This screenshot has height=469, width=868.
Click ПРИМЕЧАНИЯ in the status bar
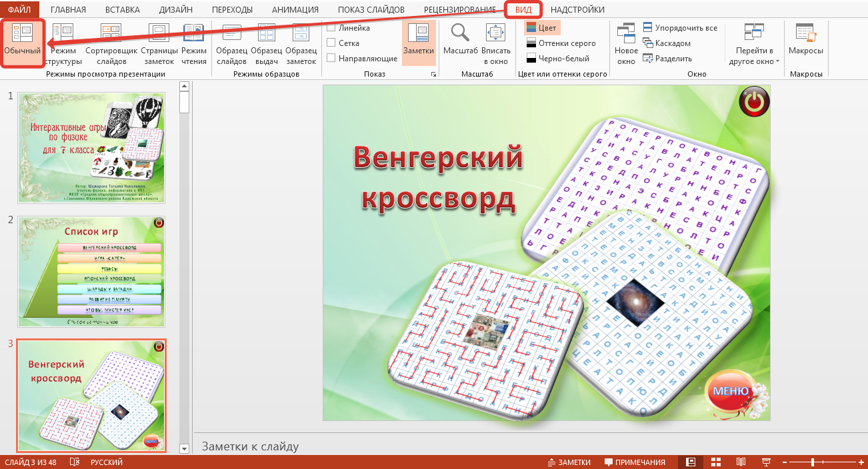click(635, 462)
